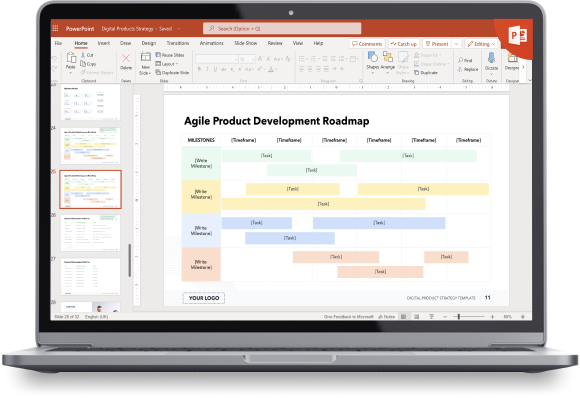This screenshot has width=580, height=398.
Task: Open Find in the Editing group
Action: [465, 60]
